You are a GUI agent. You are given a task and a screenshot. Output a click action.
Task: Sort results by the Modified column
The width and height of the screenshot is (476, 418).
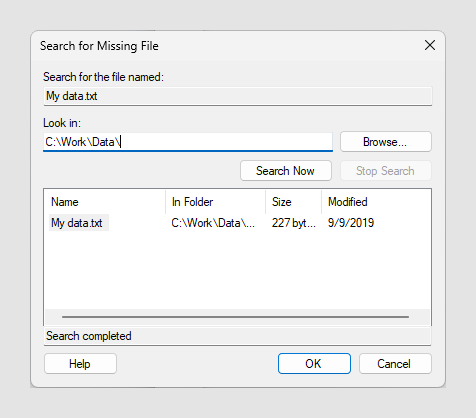[376, 202]
